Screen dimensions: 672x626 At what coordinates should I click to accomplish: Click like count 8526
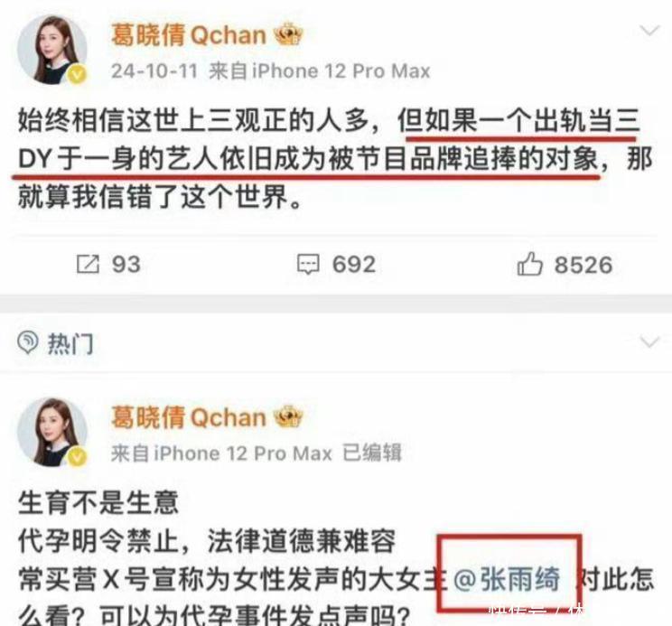pyautogui.click(x=583, y=265)
